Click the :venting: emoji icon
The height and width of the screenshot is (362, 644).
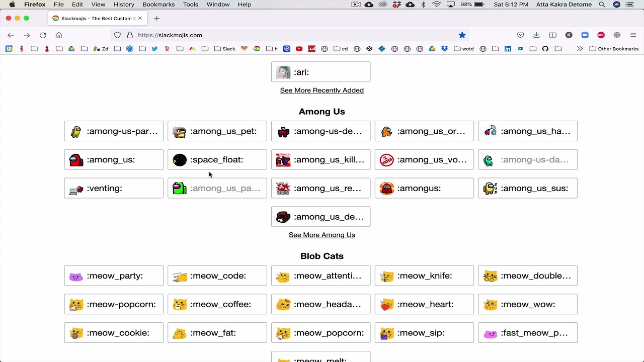pyautogui.click(x=76, y=189)
